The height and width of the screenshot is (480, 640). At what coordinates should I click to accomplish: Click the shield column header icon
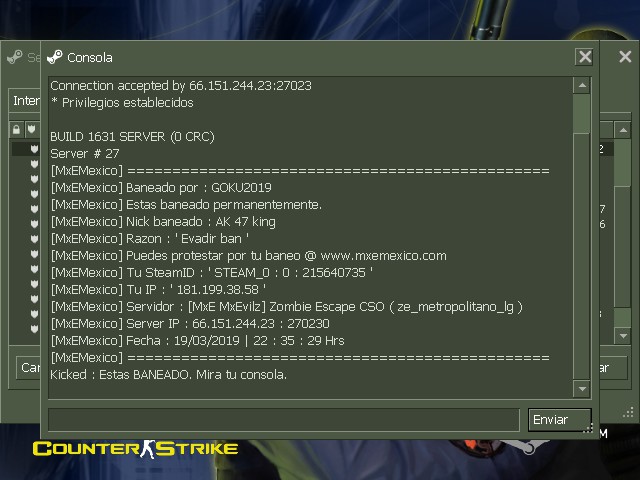(x=31, y=130)
